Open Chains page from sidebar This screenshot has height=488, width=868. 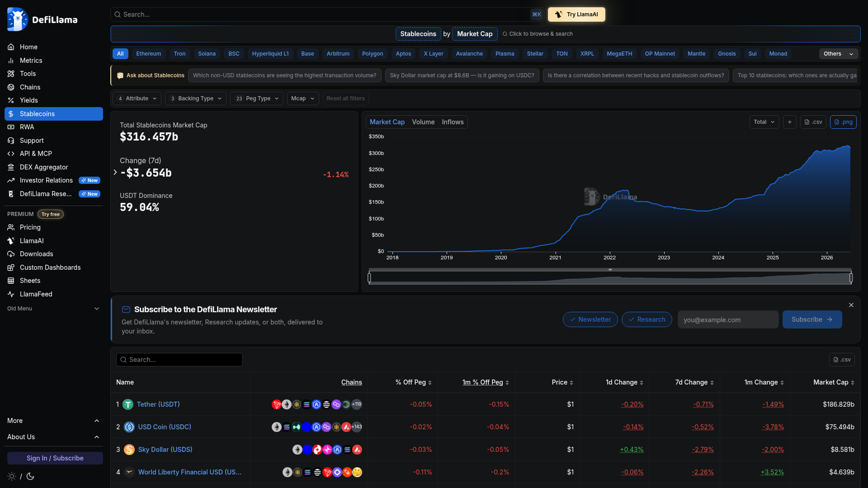point(54,87)
